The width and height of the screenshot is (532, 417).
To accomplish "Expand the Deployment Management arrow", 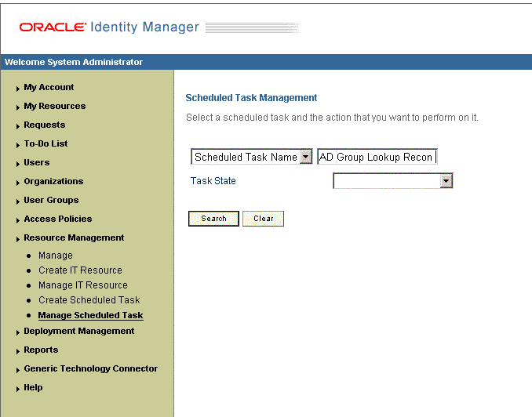I will tap(17, 332).
